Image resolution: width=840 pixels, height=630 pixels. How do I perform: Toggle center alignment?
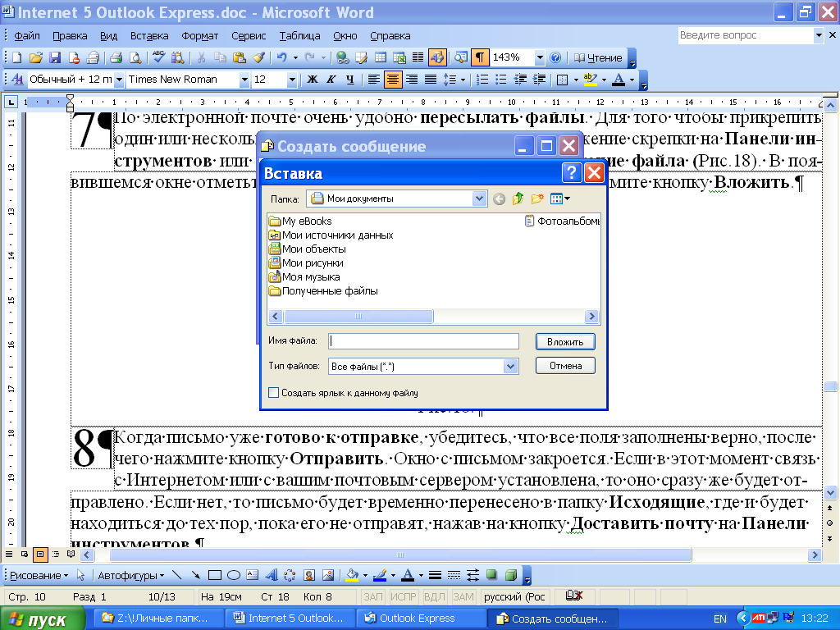(x=393, y=80)
